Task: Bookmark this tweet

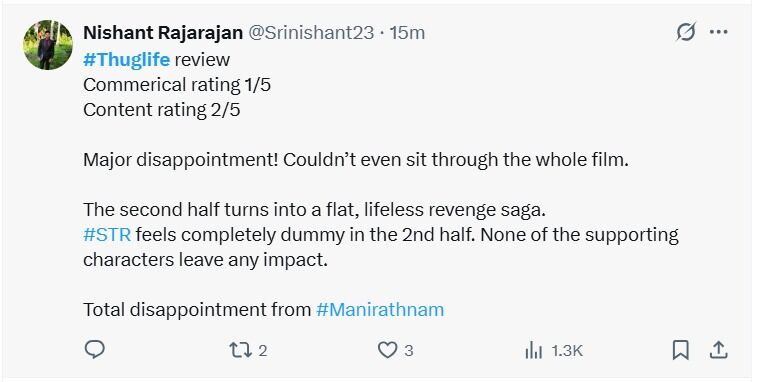Action: 681,350
